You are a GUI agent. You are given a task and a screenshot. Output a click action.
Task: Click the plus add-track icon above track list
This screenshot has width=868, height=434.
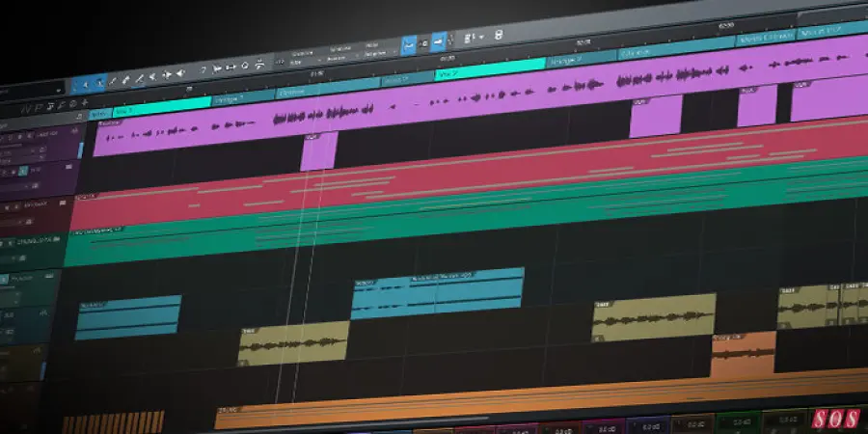pyautogui.click(x=84, y=102)
